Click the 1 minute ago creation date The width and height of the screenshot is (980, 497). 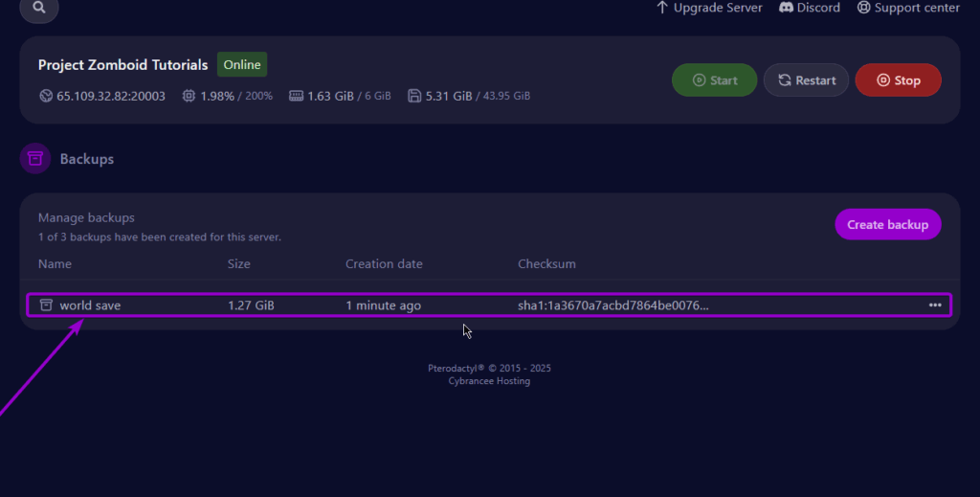[383, 305]
